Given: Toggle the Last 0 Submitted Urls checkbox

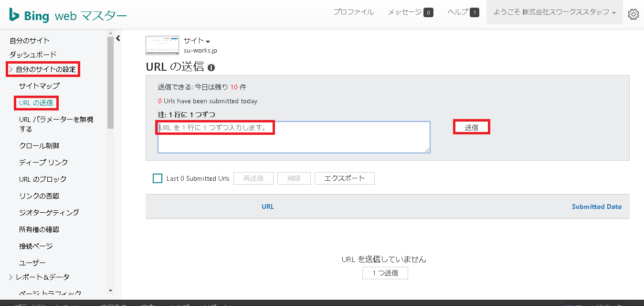Looking at the screenshot, I should tap(158, 178).
